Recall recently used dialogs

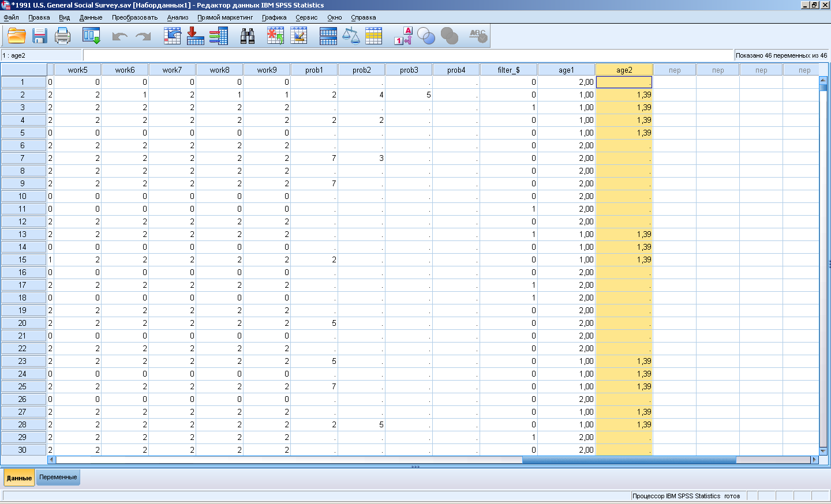(x=91, y=36)
